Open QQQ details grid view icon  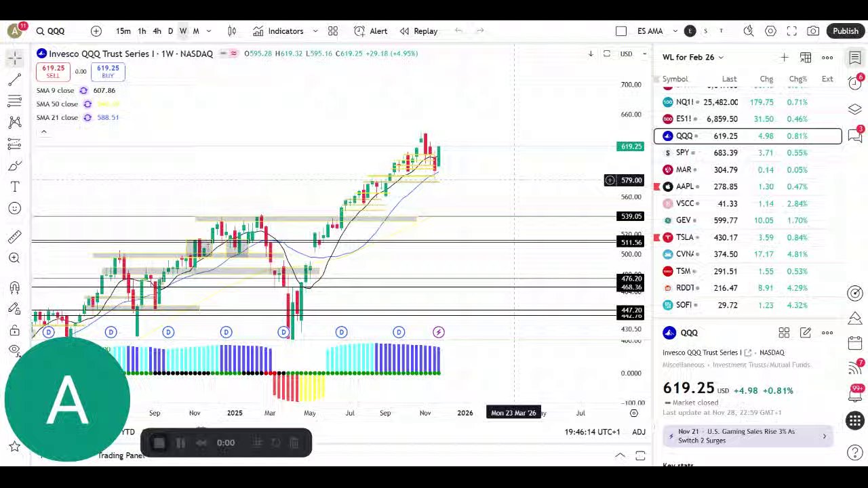click(784, 333)
